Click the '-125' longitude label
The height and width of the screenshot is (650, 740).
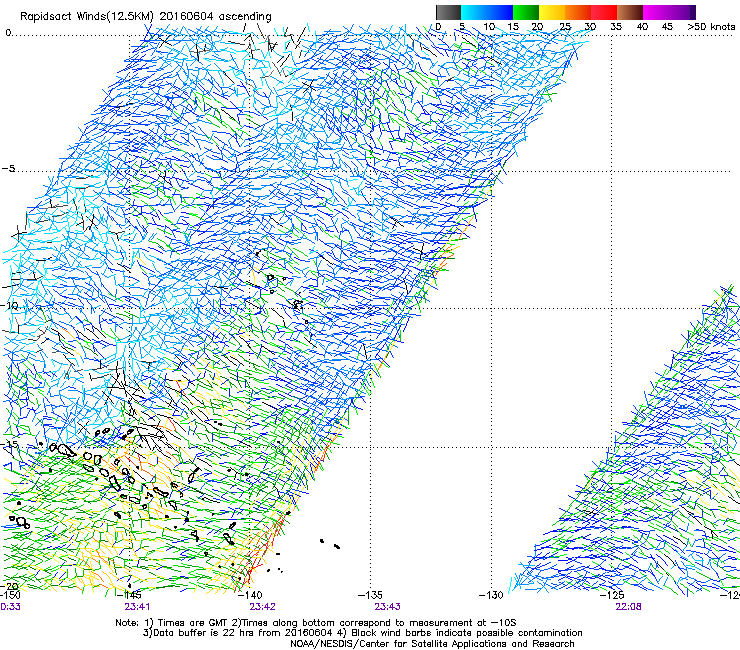click(612, 595)
